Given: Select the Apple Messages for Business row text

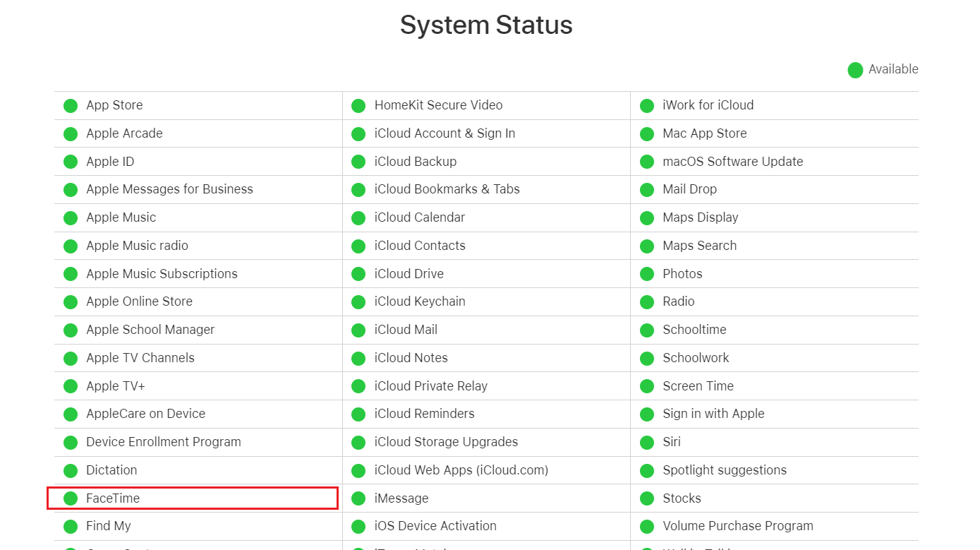Looking at the screenshot, I should point(169,189).
